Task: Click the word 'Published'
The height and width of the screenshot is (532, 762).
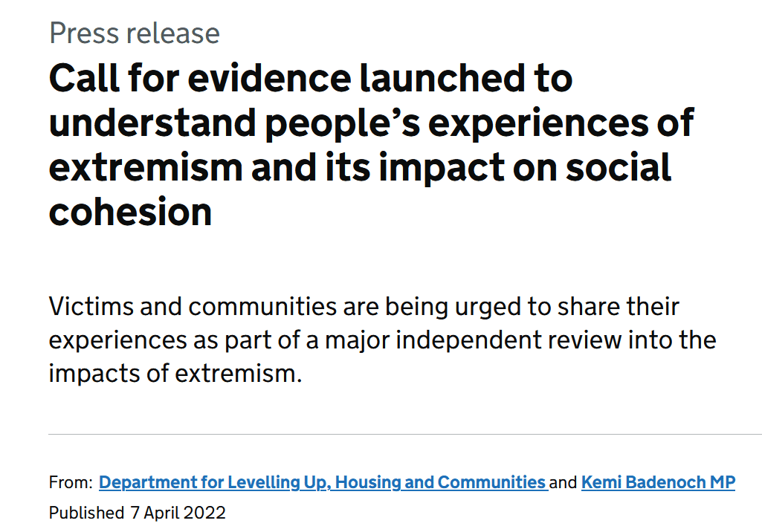Action: [x=86, y=513]
